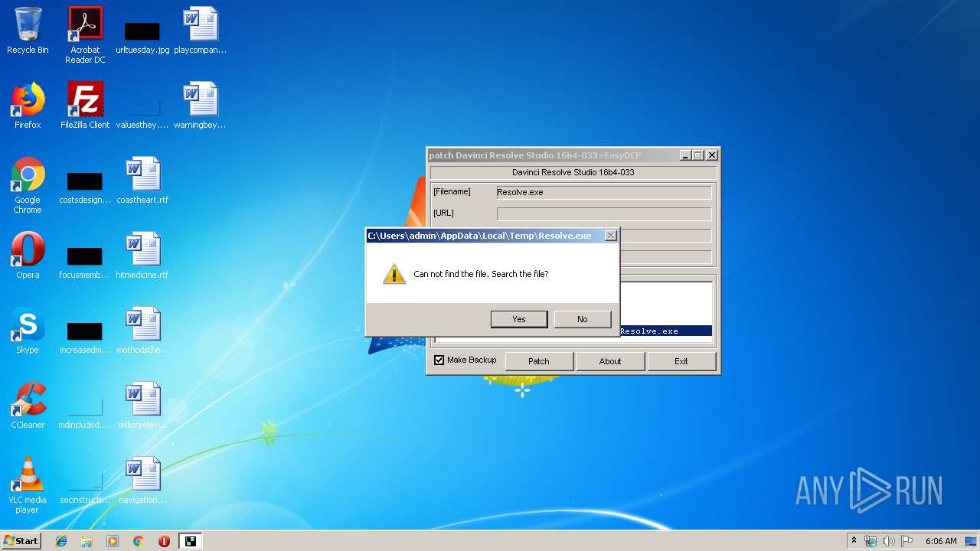Switch to the patcher taskbar button
The image size is (980, 551).
pos(190,541)
